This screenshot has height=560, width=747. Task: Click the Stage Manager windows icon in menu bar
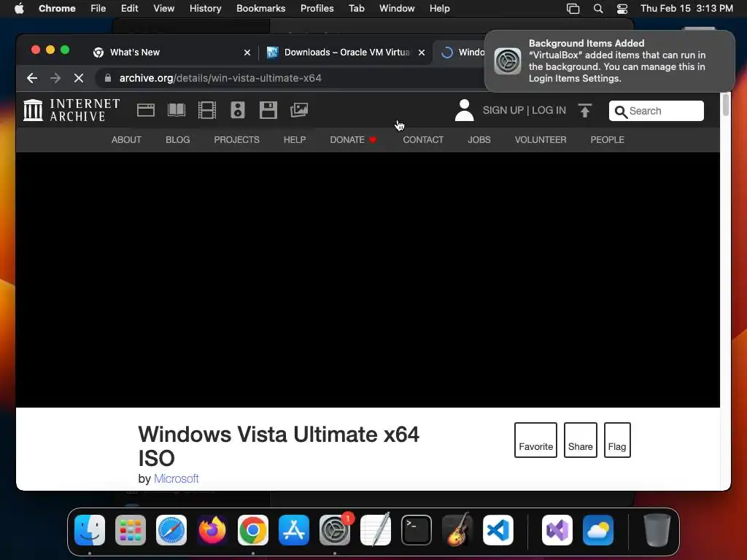click(573, 9)
